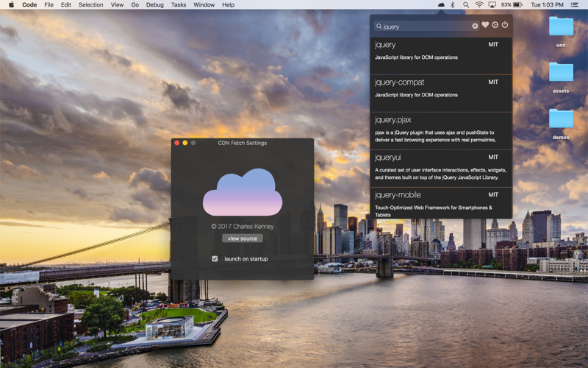Choose the jqueryui library entry

point(440,168)
